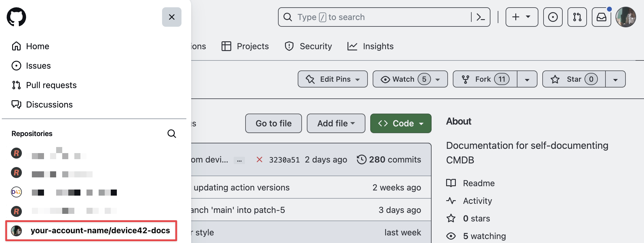
Task: Open the Security tab
Action: tap(308, 46)
